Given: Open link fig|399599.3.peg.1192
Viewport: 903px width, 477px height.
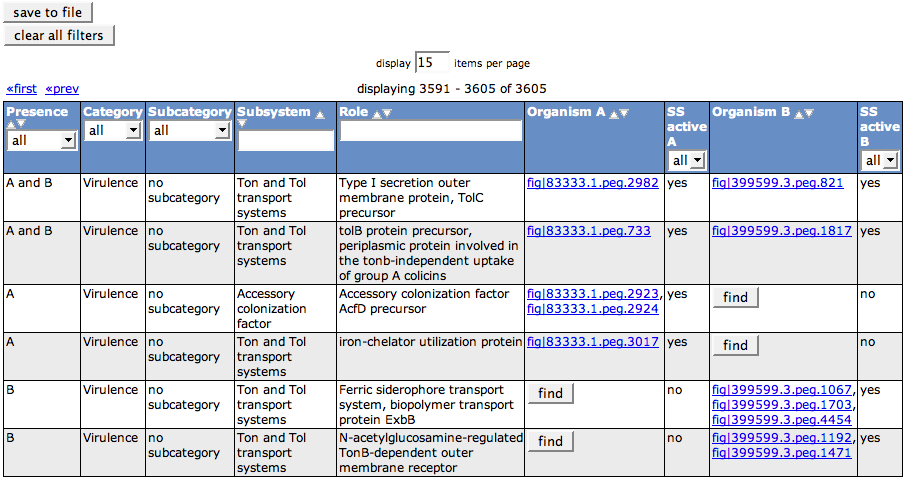Looking at the screenshot, I should click(782, 438).
